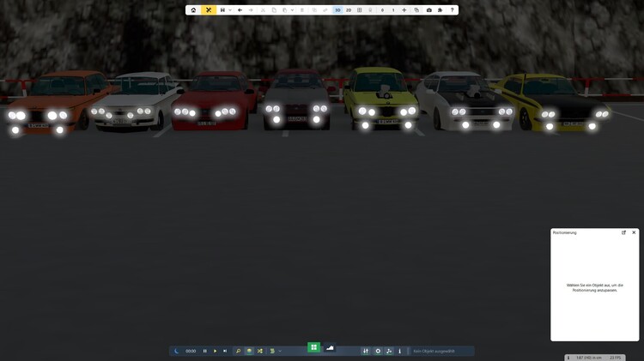Viewport: 644px width, 361px height.
Task: Expand the save options dropdown arrow
Action: tap(230, 9)
